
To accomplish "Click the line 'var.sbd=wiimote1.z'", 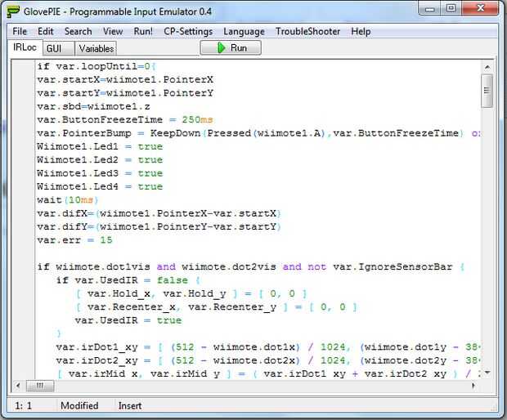I will [93, 106].
